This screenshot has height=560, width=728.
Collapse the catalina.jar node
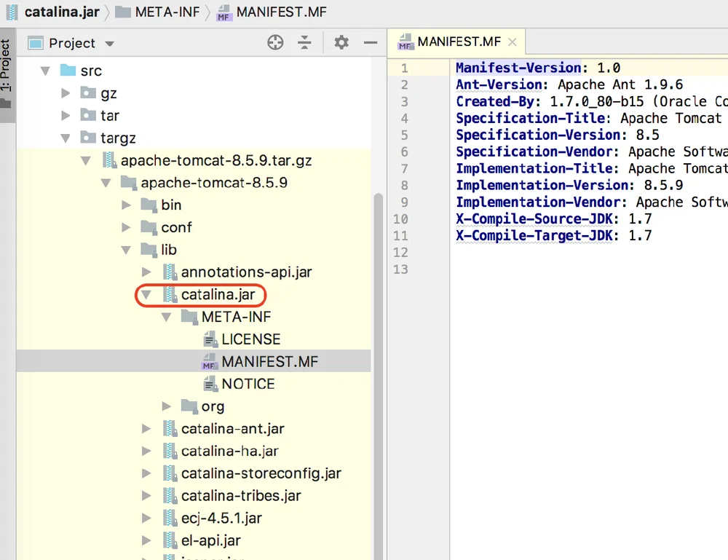pyautogui.click(x=146, y=295)
